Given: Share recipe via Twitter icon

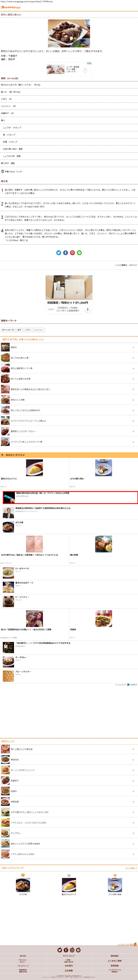Looking at the screenshot, I should 59,253.
